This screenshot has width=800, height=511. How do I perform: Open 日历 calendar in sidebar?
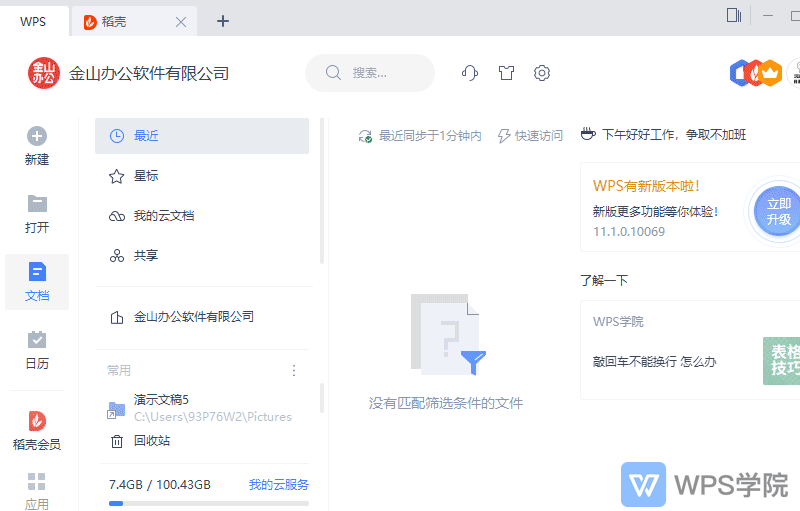(x=37, y=350)
